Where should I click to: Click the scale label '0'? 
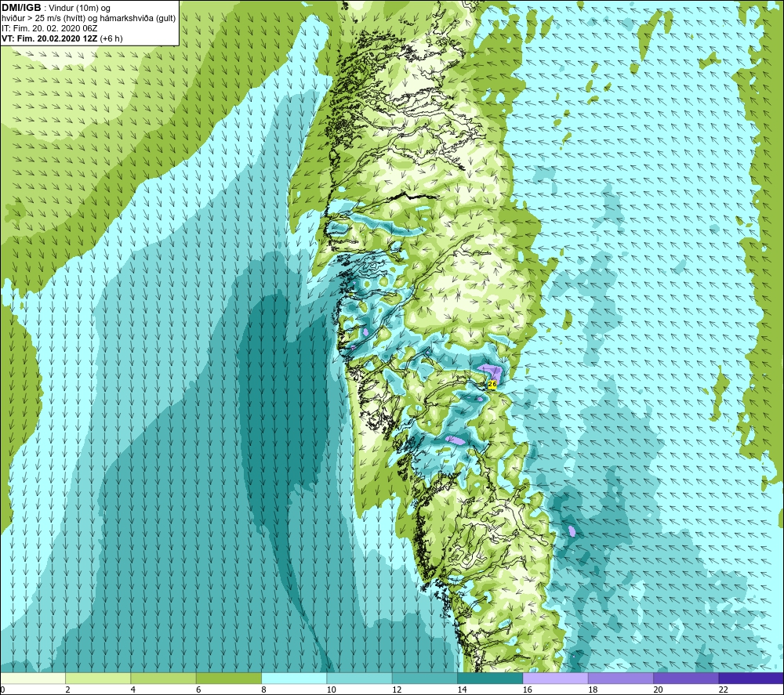click(x=2, y=690)
